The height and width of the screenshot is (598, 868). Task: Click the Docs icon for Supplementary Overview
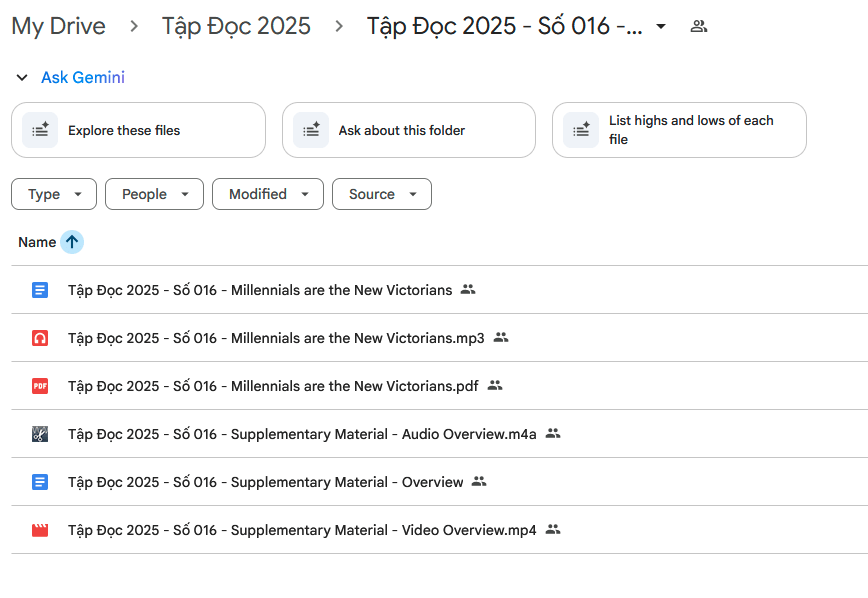point(40,482)
